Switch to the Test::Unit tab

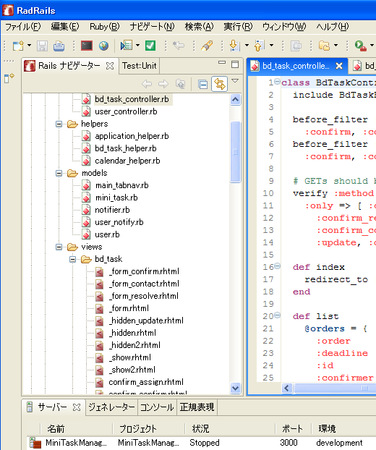click(x=139, y=66)
